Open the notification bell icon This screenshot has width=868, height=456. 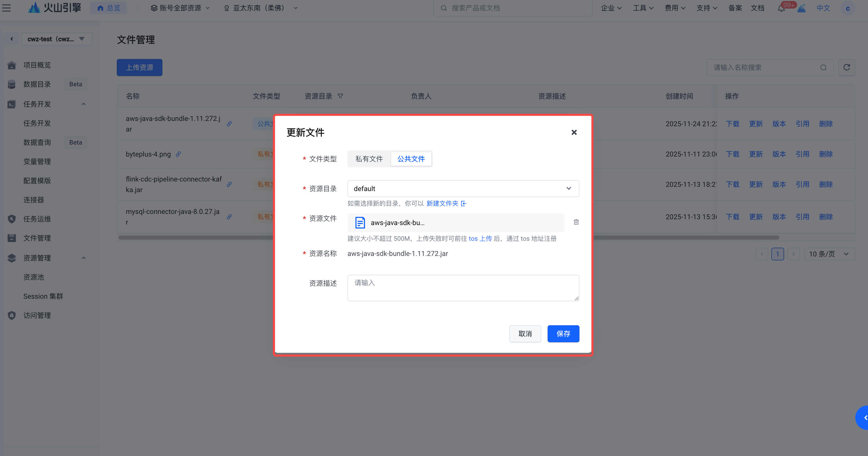[781, 8]
